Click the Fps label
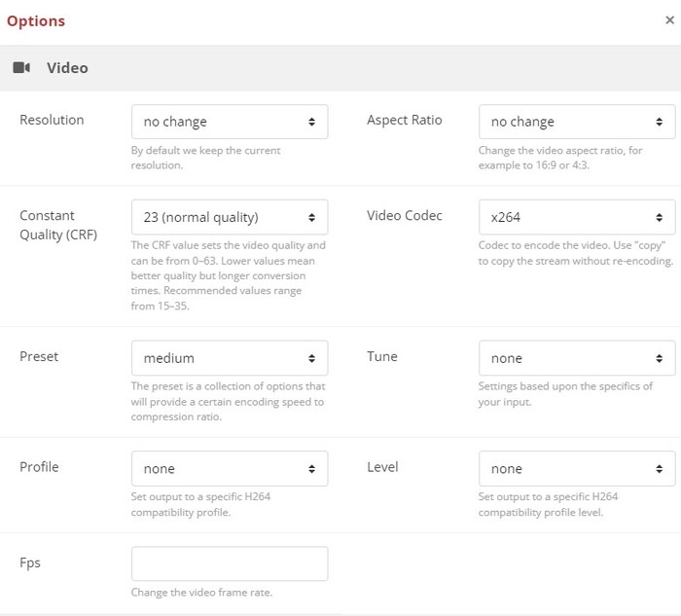 [30, 563]
